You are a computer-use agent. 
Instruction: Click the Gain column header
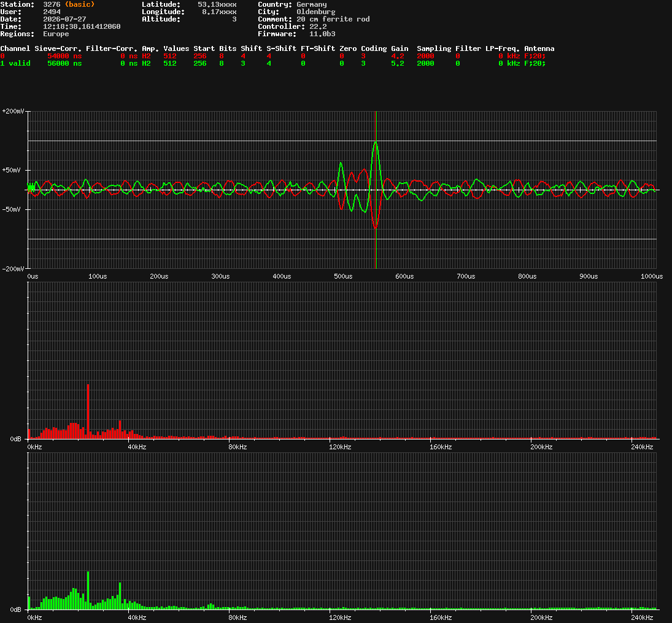click(400, 48)
